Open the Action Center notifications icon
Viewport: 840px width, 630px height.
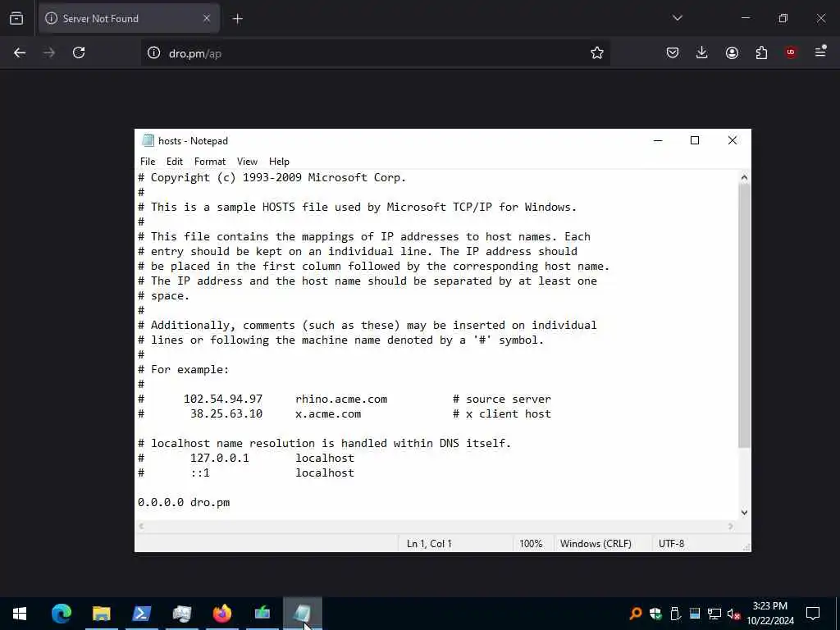tap(813, 614)
